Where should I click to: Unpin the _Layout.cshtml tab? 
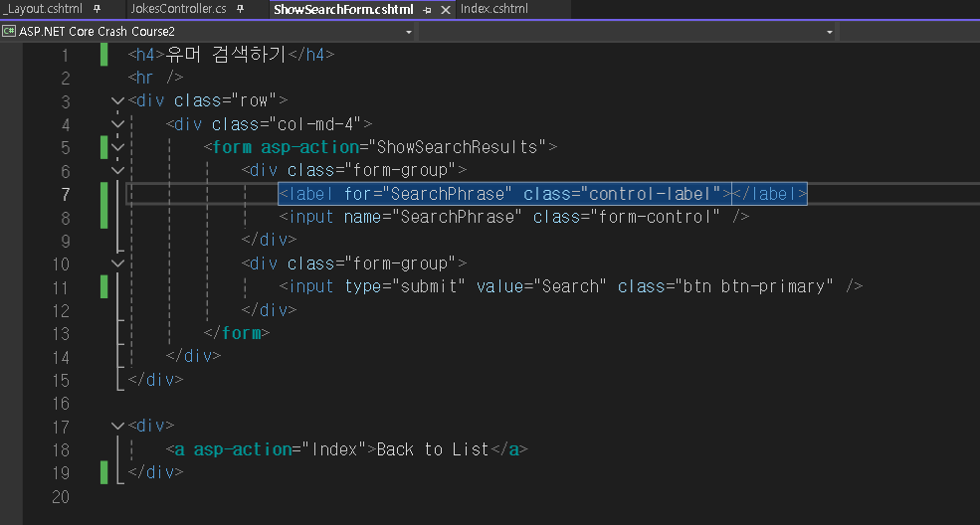(97, 9)
